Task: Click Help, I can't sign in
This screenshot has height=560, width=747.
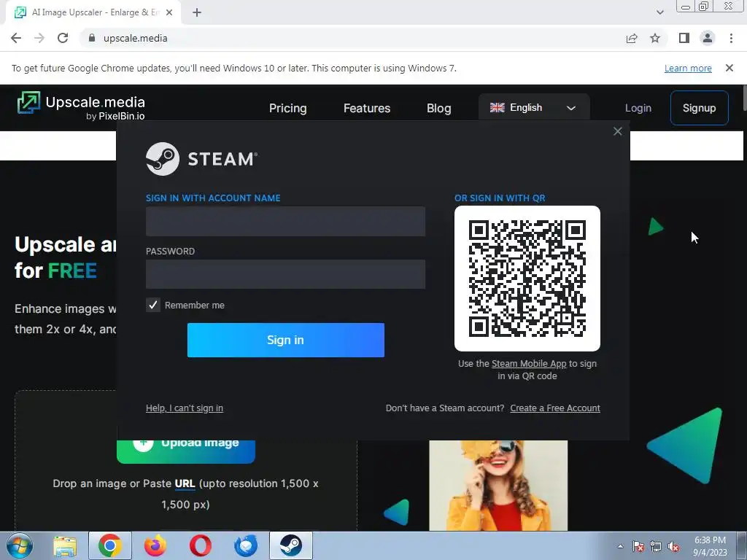Action: [185, 408]
